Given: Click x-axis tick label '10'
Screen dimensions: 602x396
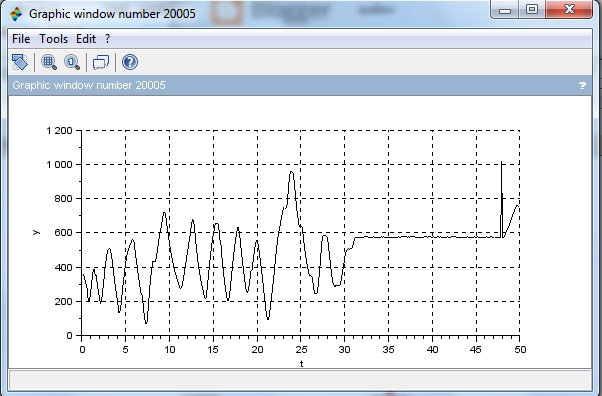Looking at the screenshot, I should (170, 350).
